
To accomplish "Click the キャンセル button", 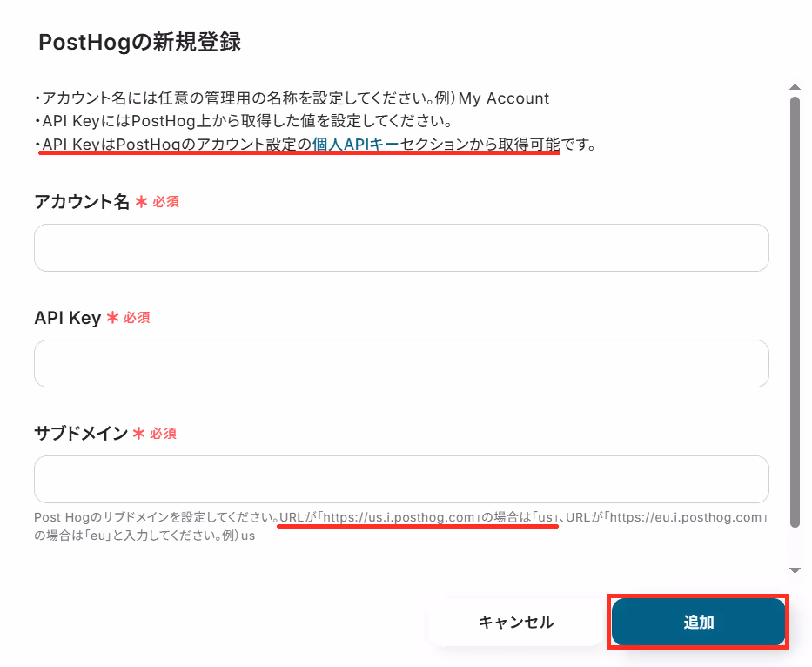I will [x=516, y=622].
